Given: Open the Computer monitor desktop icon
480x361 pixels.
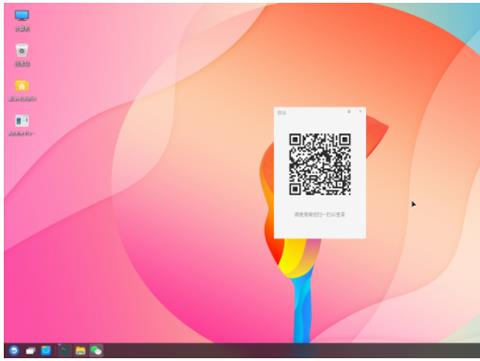Looking at the screenshot, I should coord(22,16).
